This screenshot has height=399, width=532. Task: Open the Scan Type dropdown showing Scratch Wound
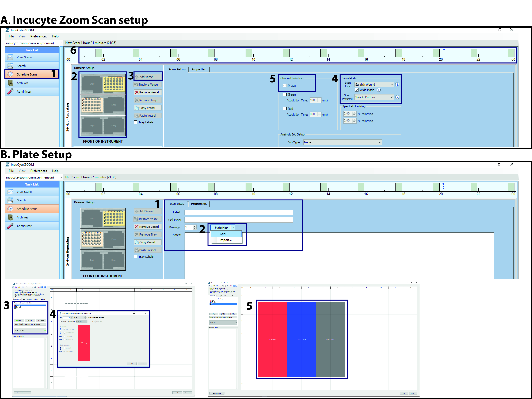374,84
